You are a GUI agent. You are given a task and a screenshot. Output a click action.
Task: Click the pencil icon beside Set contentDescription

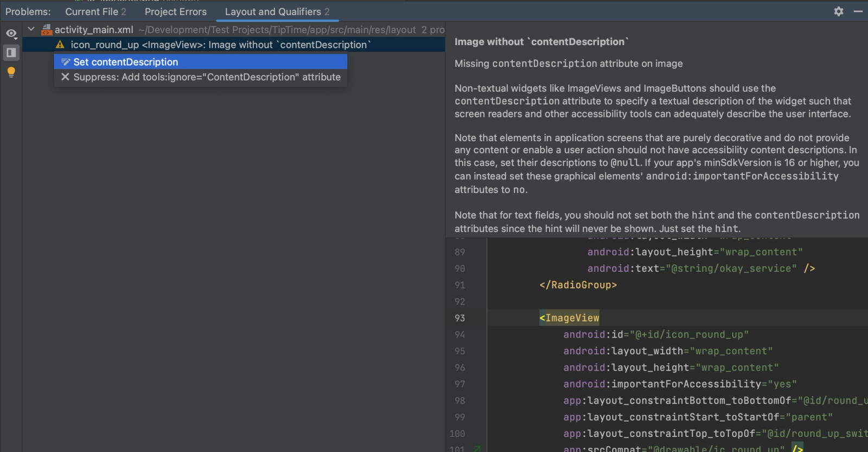pos(66,62)
